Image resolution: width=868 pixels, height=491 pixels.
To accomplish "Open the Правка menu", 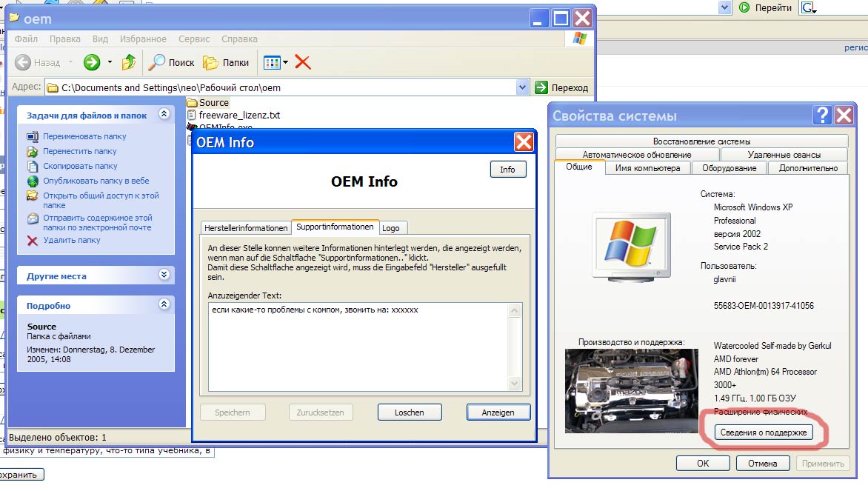I will click(x=64, y=39).
